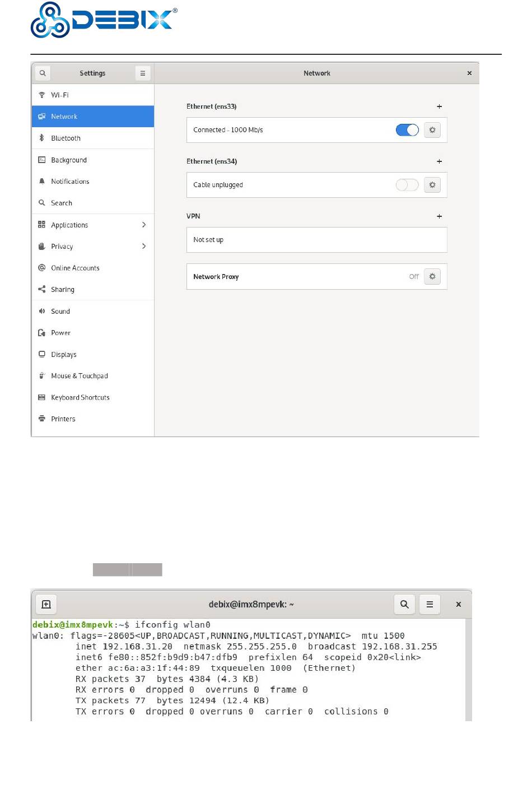Image resolution: width=532 pixels, height=789 pixels.
Task: Select Mouse & Touchpad settings
Action: (93, 376)
